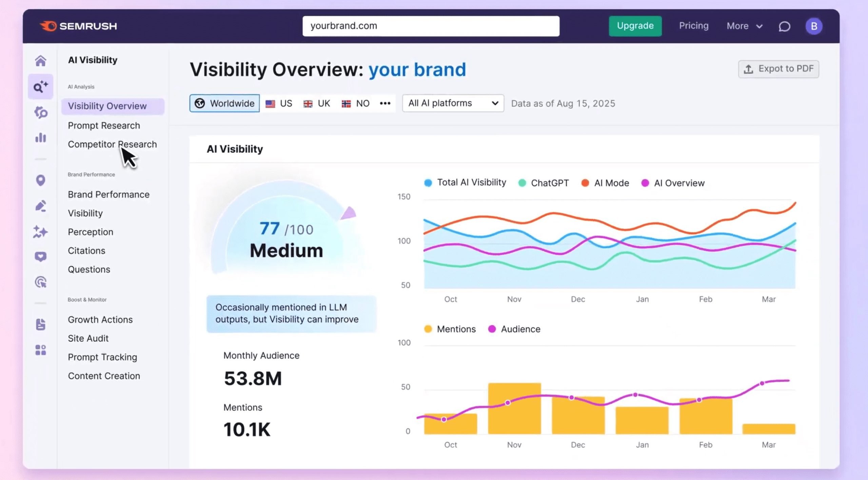The height and width of the screenshot is (480, 868).
Task: Select the AI Visibility magnifier icon in sidebar
Action: (x=40, y=86)
